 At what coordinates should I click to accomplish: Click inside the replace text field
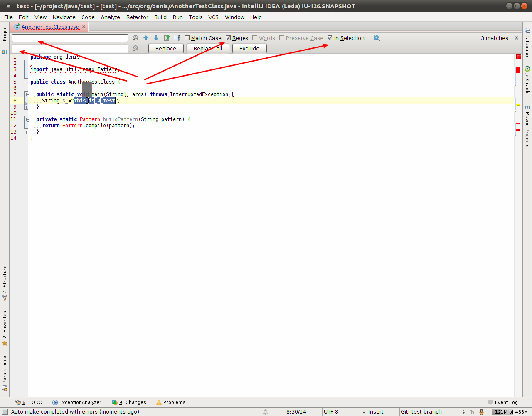tap(70, 48)
